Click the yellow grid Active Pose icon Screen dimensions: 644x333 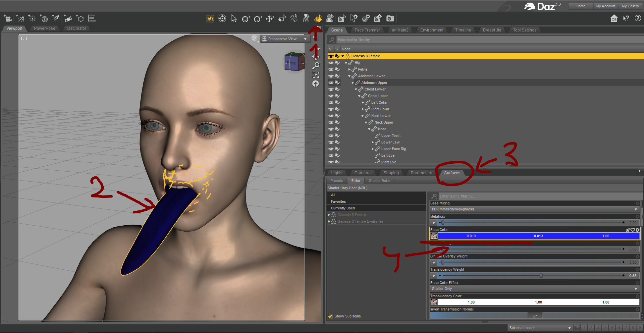tap(210, 19)
